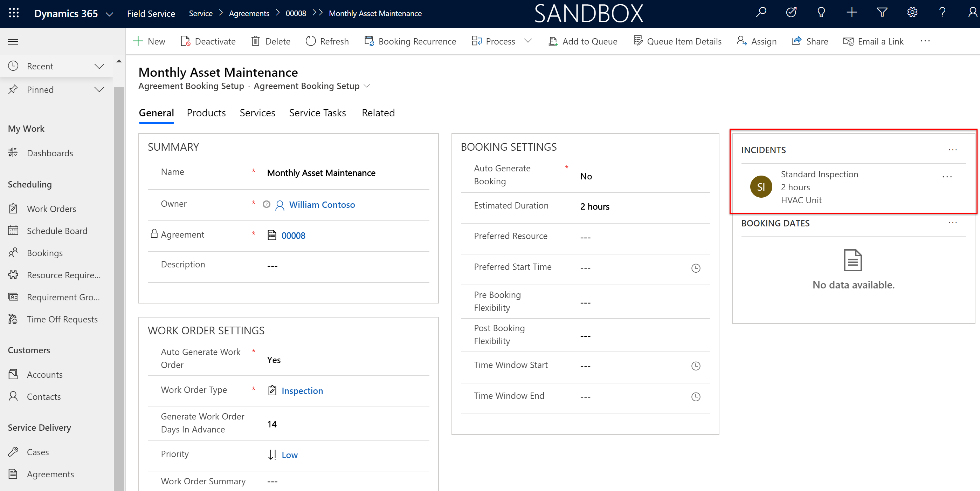
Task: Open the assistant lightbulb icon
Action: [x=821, y=13]
